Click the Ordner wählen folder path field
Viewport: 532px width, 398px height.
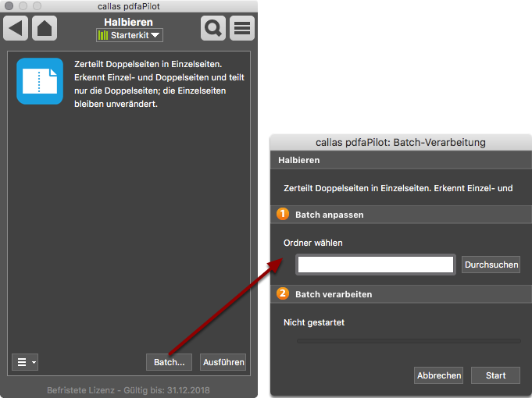tap(376, 265)
